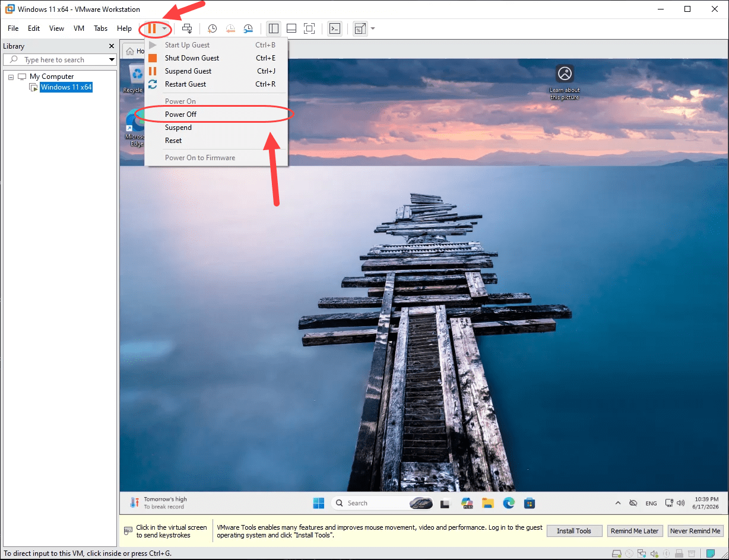Click the Windows Start button in guest taskbar
This screenshot has height=560, width=729.
pyautogui.click(x=319, y=503)
